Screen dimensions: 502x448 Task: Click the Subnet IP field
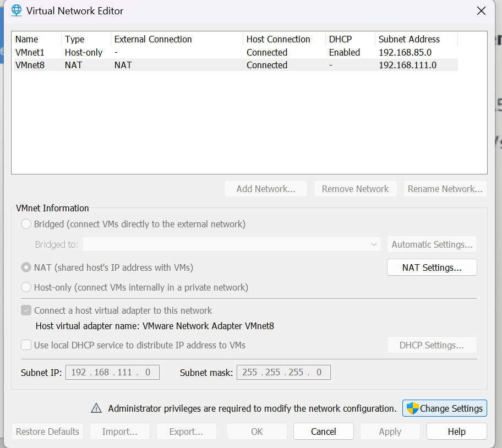[112, 372]
